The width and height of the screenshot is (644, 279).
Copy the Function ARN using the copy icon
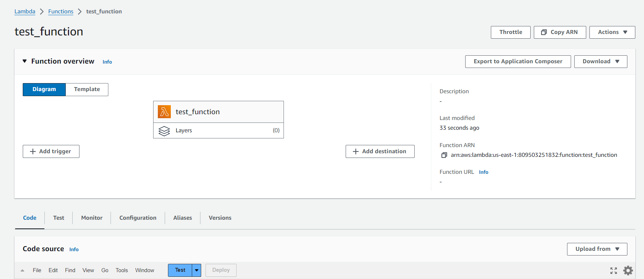coord(444,155)
